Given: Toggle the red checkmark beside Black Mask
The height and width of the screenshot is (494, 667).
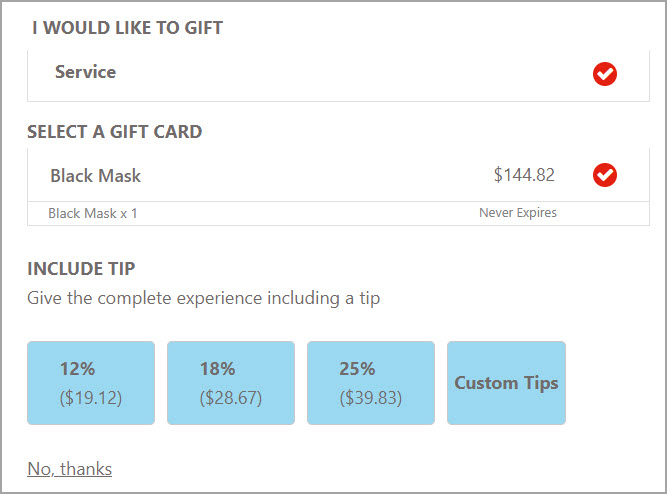Looking at the screenshot, I should (x=604, y=175).
